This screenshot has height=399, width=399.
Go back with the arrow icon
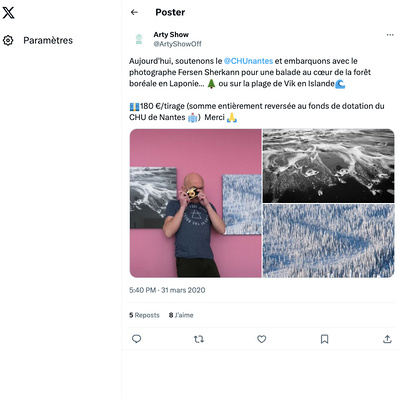point(134,12)
